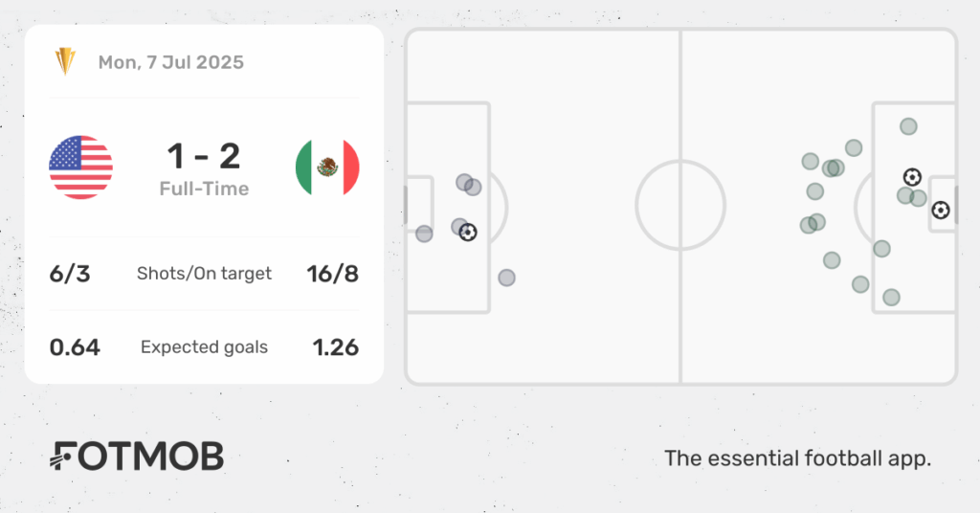
Task: Select Mexico's goal ball nearest the goal line
Action: pyautogui.click(x=941, y=210)
